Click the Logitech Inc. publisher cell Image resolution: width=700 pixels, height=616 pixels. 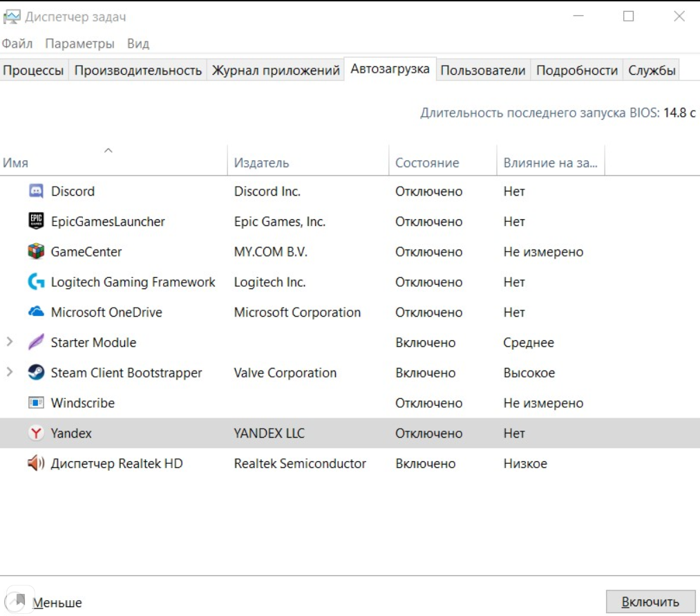269,282
